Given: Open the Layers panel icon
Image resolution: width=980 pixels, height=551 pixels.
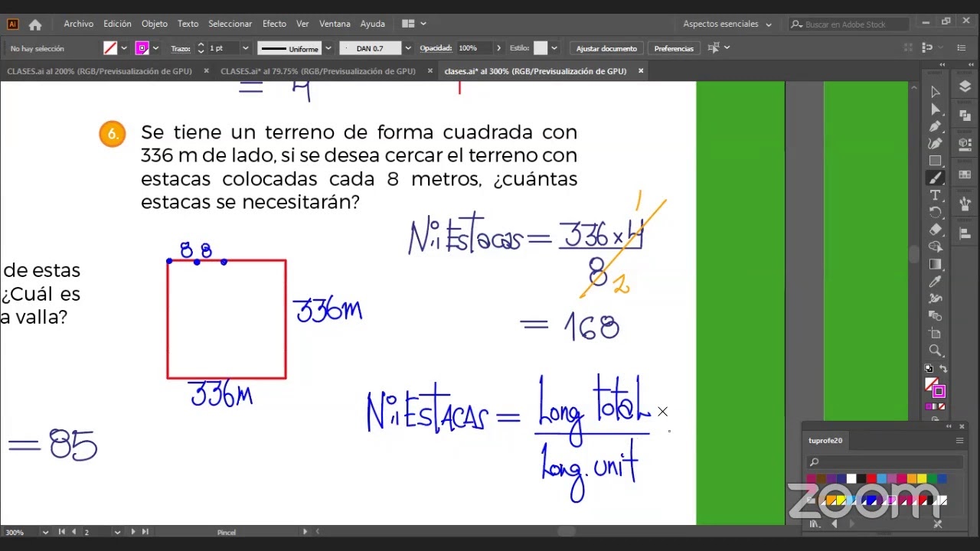Looking at the screenshot, I should (x=965, y=87).
